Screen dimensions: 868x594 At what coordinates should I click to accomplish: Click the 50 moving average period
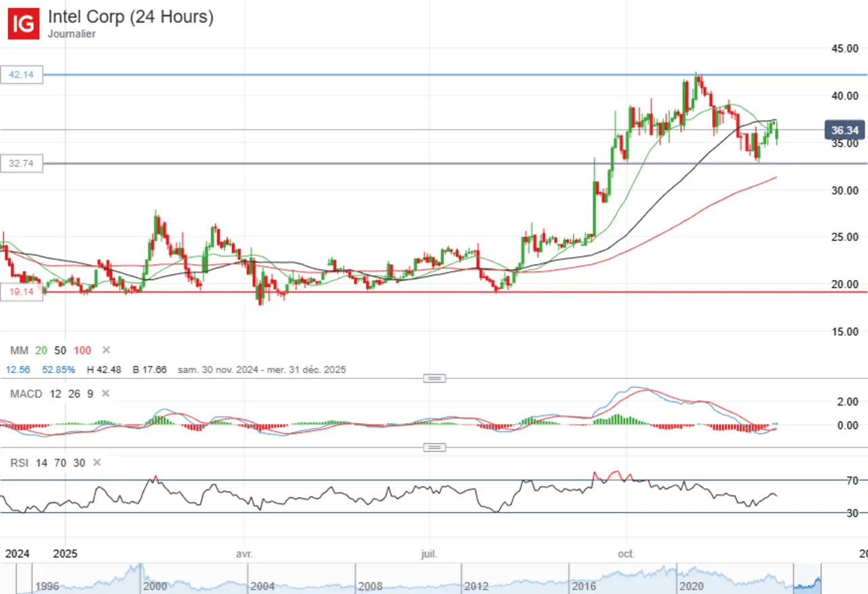[x=60, y=350]
